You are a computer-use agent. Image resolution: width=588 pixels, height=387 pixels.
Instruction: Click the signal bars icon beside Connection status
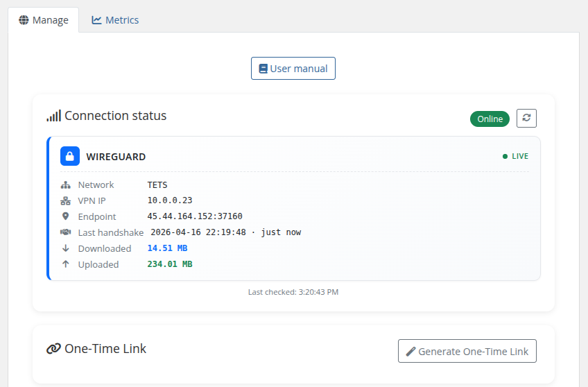click(53, 116)
